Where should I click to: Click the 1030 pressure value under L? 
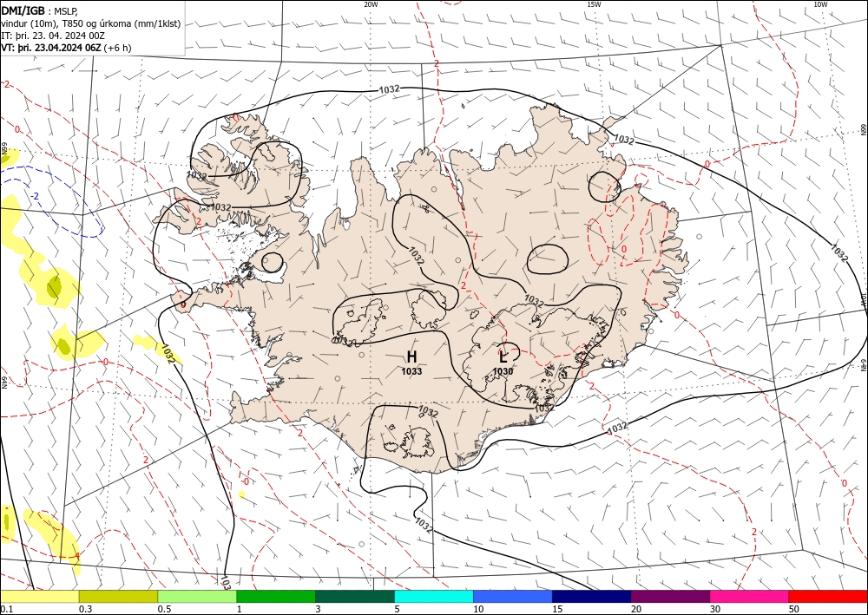tap(503, 371)
